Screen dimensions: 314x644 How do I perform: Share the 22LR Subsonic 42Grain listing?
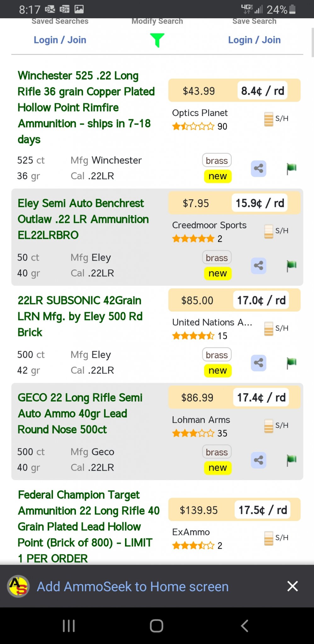pyautogui.click(x=259, y=363)
